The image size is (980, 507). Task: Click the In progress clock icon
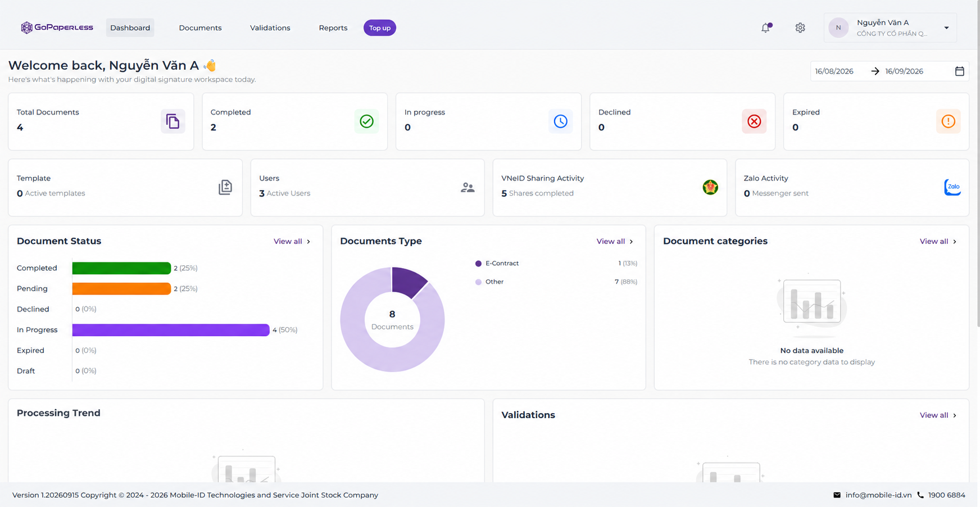pos(560,121)
